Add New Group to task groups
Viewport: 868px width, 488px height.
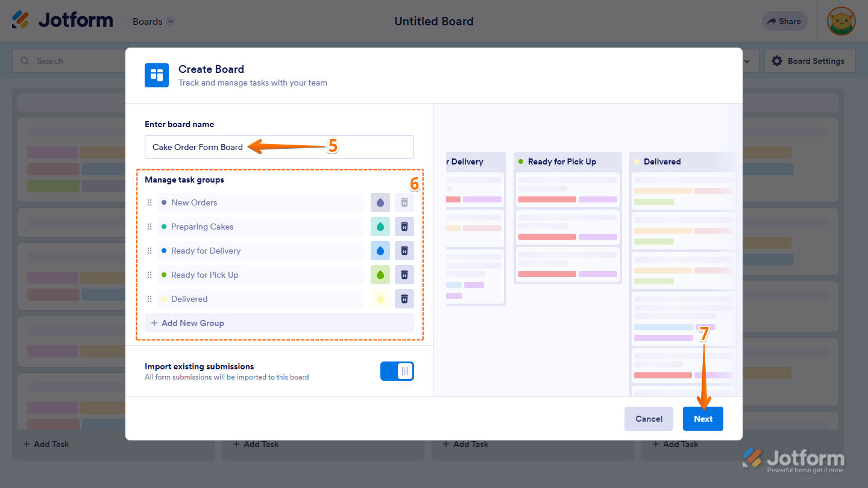[x=279, y=323]
